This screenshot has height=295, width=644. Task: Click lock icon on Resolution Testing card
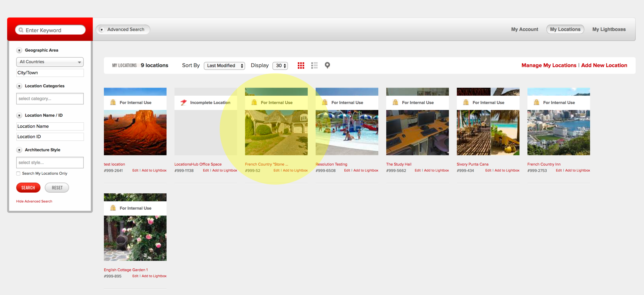click(325, 102)
